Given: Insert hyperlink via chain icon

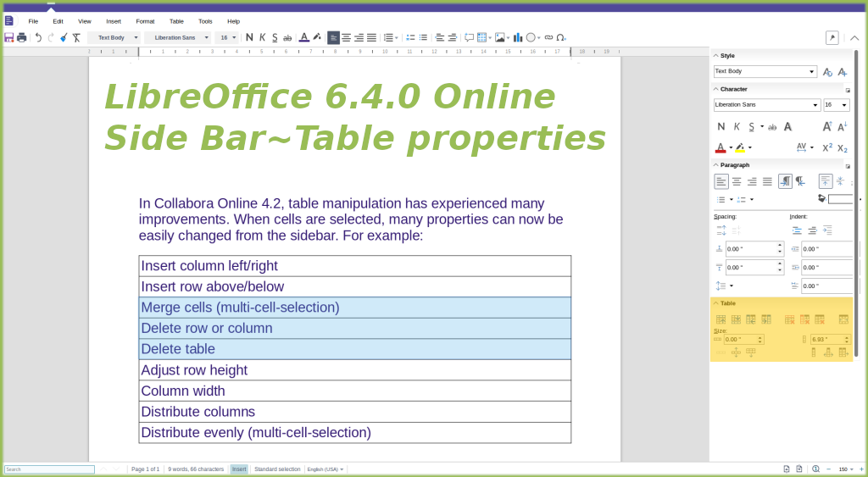Looking at the screenshot, I should (x=548, y=37).
